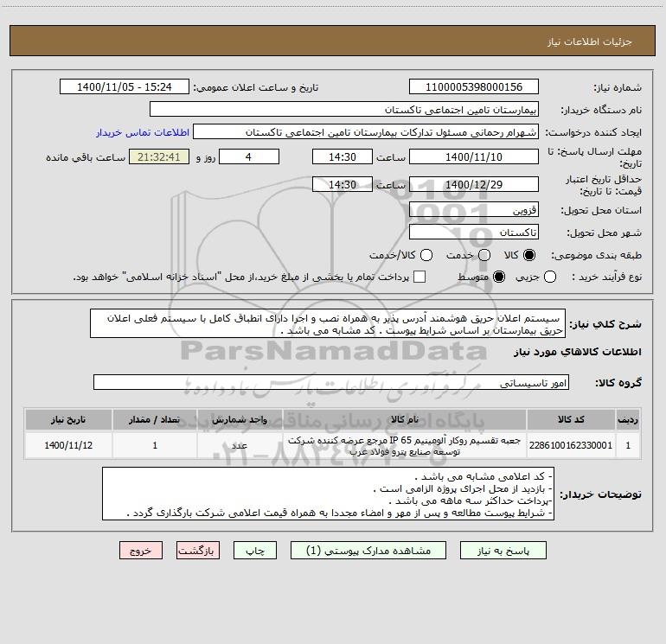666x644 pixels.
Task: Click the اطلاعات کالاهای مورد نیاز heading
Action: [x=577, y=352]
